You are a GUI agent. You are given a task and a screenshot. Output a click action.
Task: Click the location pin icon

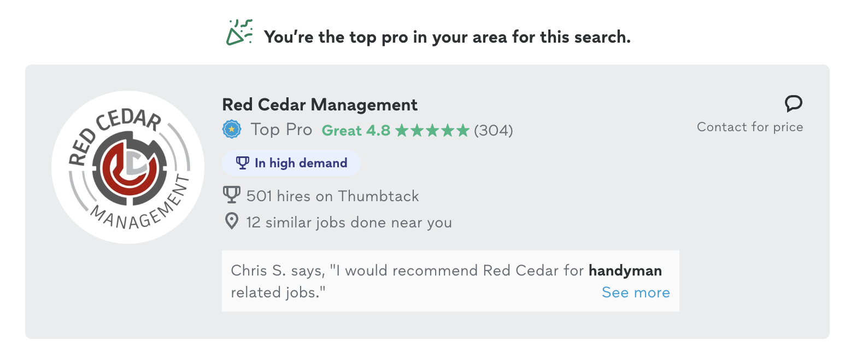click(232, 221)
